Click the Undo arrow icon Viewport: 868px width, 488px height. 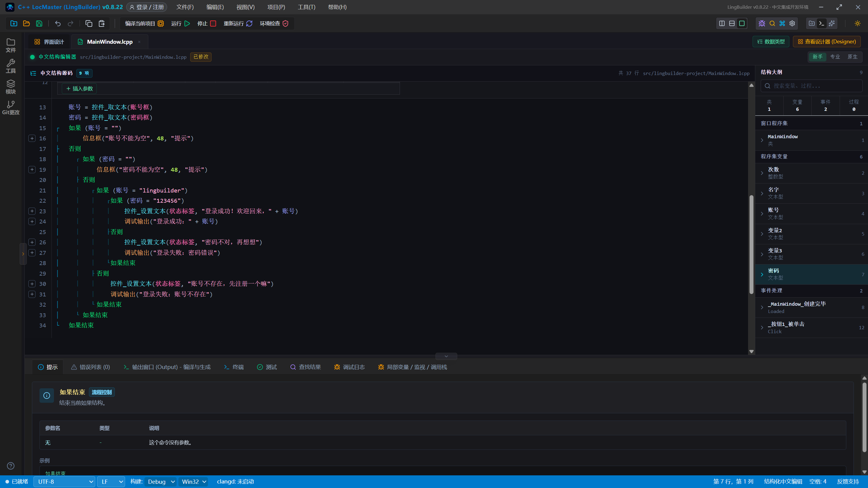coord(58,23)
